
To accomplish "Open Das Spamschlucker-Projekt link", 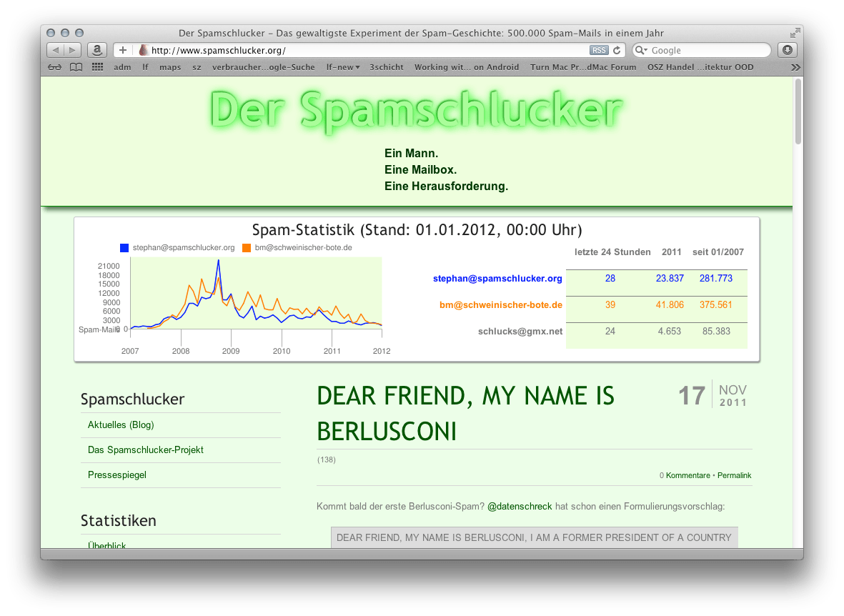I will point(146,449).
